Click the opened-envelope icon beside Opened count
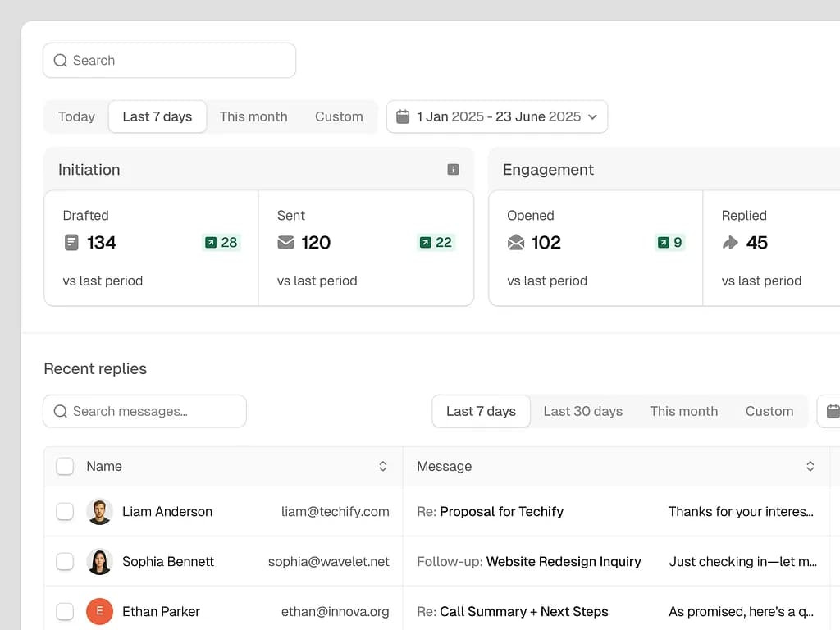This screenshot has width=840, height=630. pos(515,243)
